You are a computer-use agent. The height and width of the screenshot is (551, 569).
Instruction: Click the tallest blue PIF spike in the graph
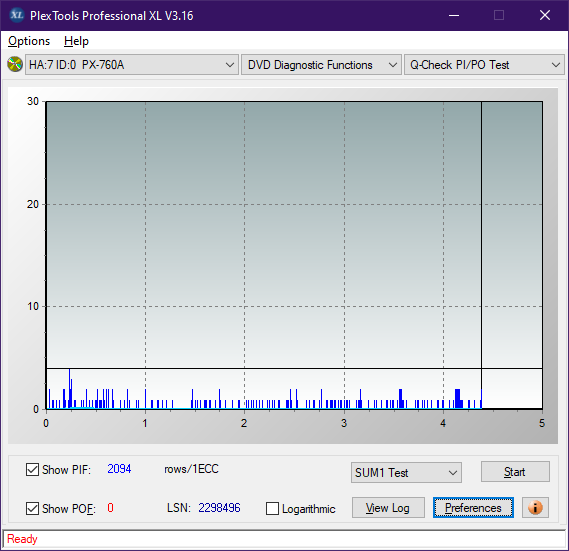(70, 388)
